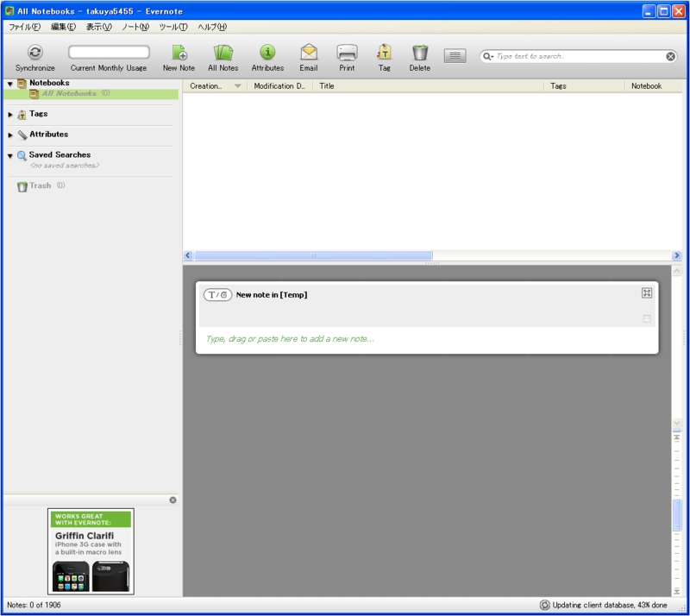Close the advertisement panel

173,500
